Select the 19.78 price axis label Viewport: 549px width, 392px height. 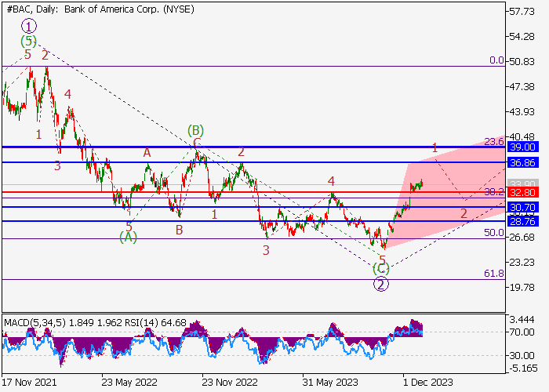click(x=523, y=288)
